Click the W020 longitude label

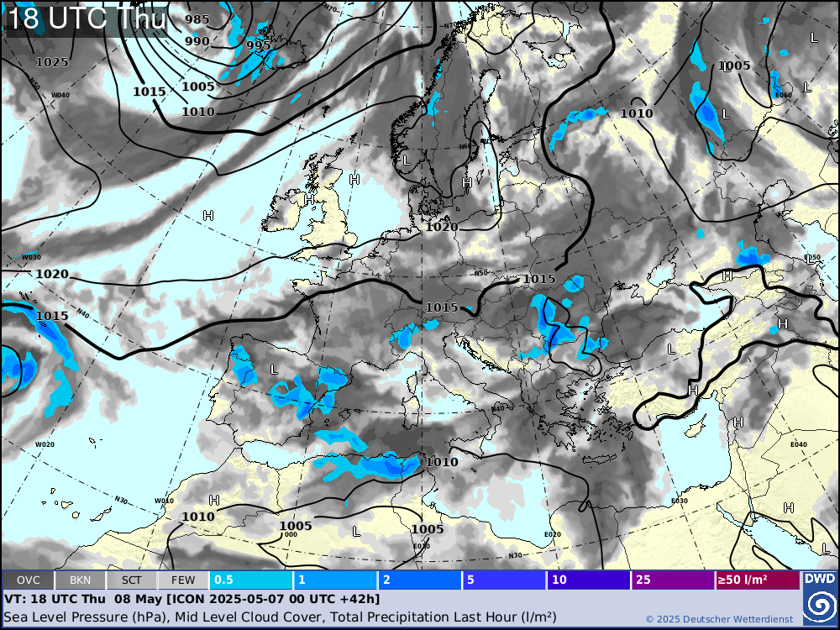point(45,444)
